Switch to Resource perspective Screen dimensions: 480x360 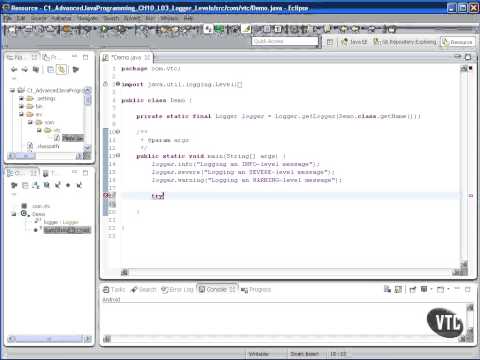click(457, 42)
